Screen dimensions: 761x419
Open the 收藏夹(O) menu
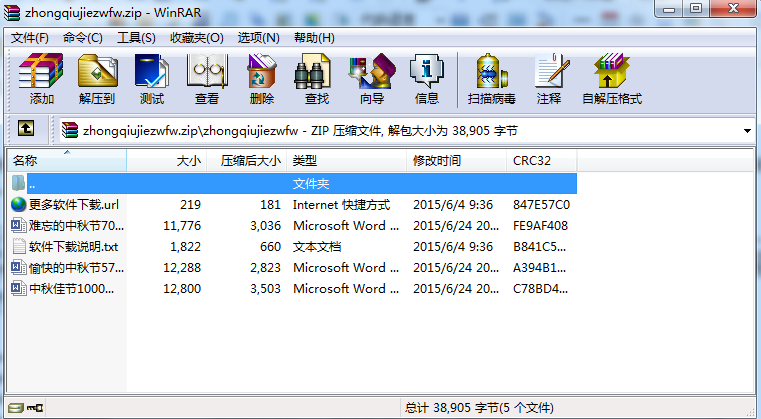(x=197, y=38)
